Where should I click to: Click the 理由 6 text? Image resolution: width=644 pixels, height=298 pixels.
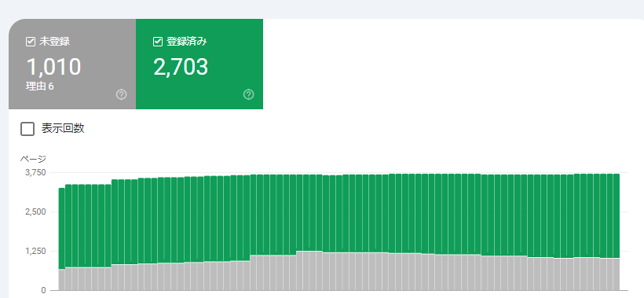(x=40, y=86)
